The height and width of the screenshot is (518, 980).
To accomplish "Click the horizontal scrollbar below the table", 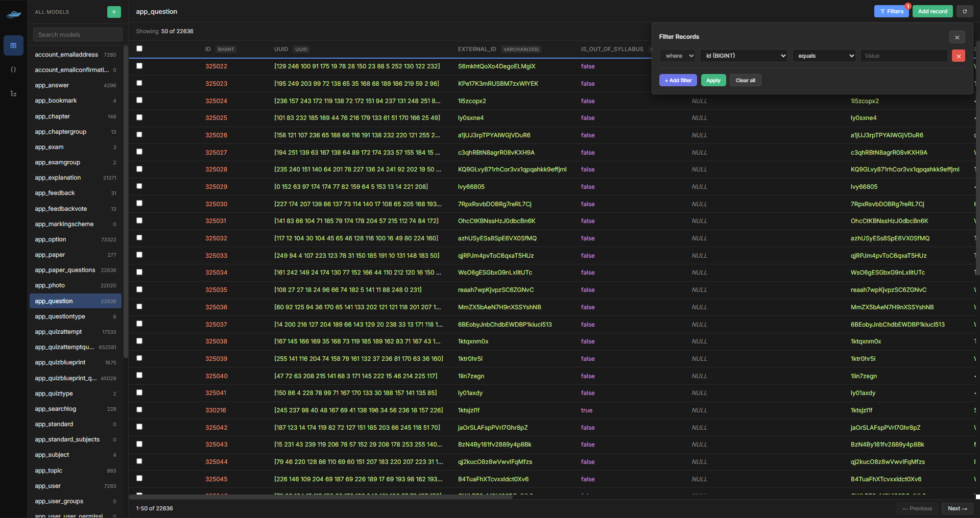I will click(x=321, y=497).
